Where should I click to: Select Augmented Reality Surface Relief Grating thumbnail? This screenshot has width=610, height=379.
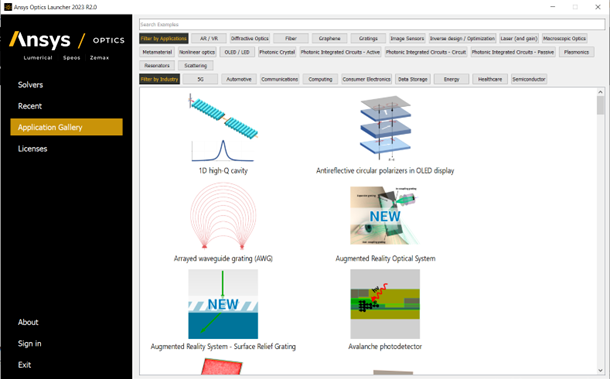click(223, 304)
